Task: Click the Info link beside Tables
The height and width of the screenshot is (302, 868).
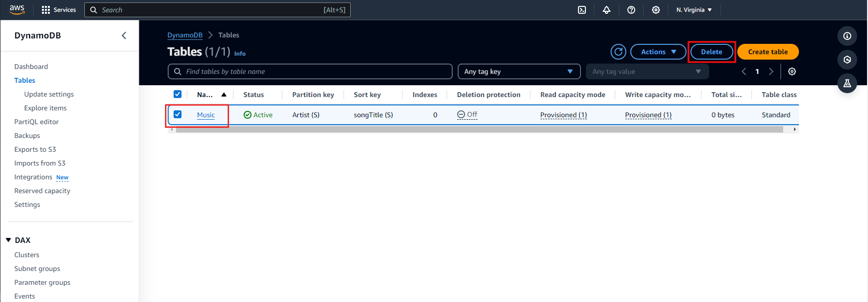Action: coord(240,54)
